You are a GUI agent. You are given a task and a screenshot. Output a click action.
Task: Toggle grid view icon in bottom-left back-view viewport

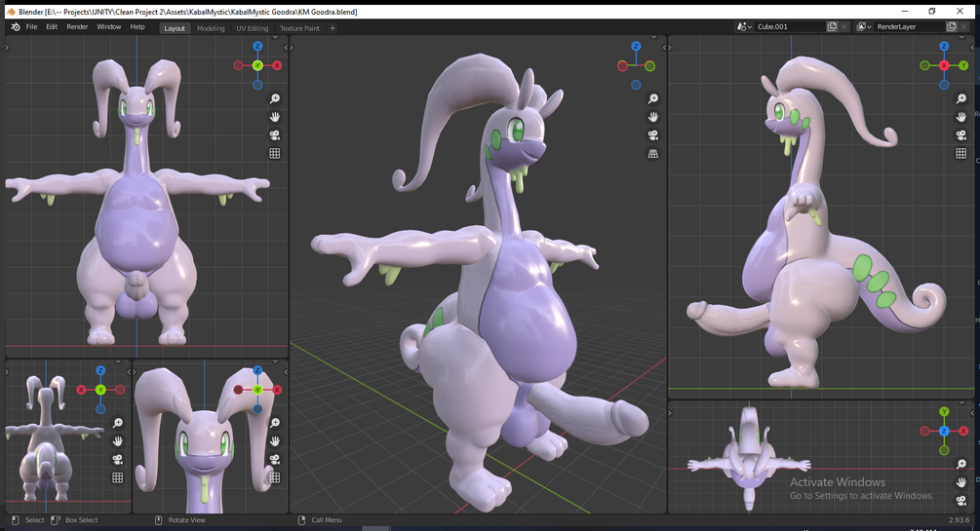(x=117, y=477)
